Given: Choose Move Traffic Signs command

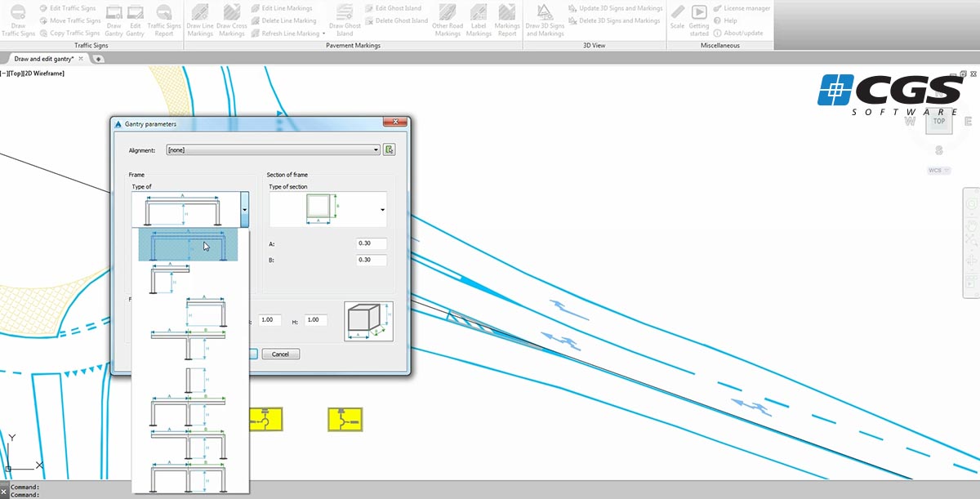Looking at the screenshot, I should coord(69,20).
